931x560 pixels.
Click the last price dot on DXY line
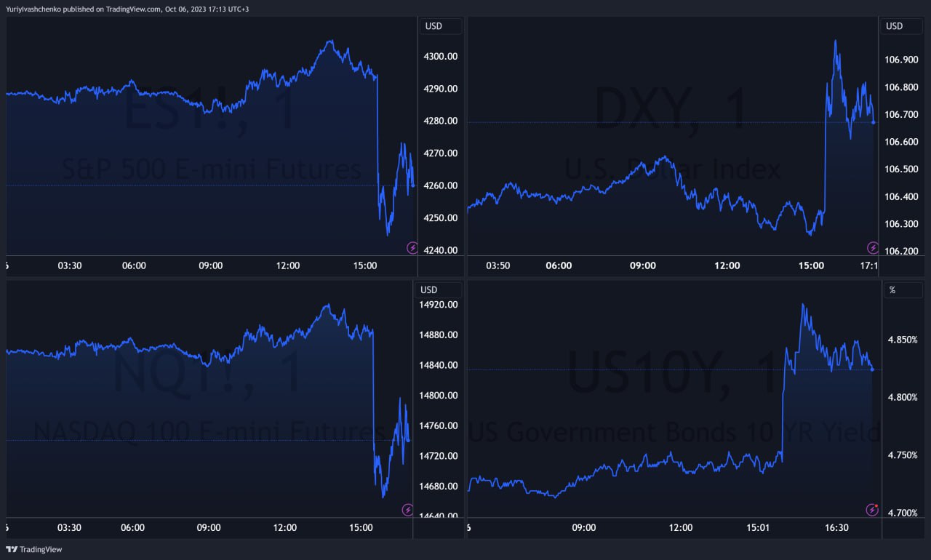874,122
